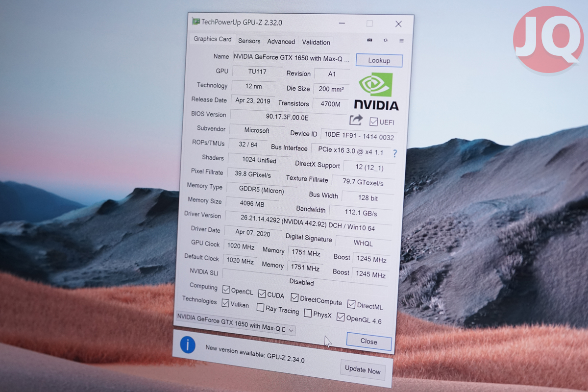Close the GPU-Z window with the X button
The image size is (588, 392).
[398, 24]
